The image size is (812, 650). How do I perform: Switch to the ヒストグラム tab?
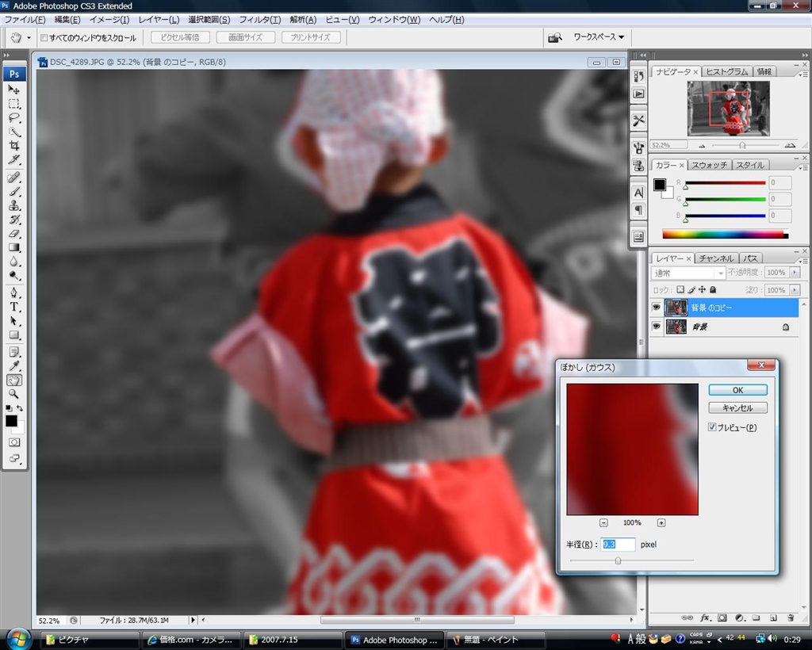coord(727,71)
